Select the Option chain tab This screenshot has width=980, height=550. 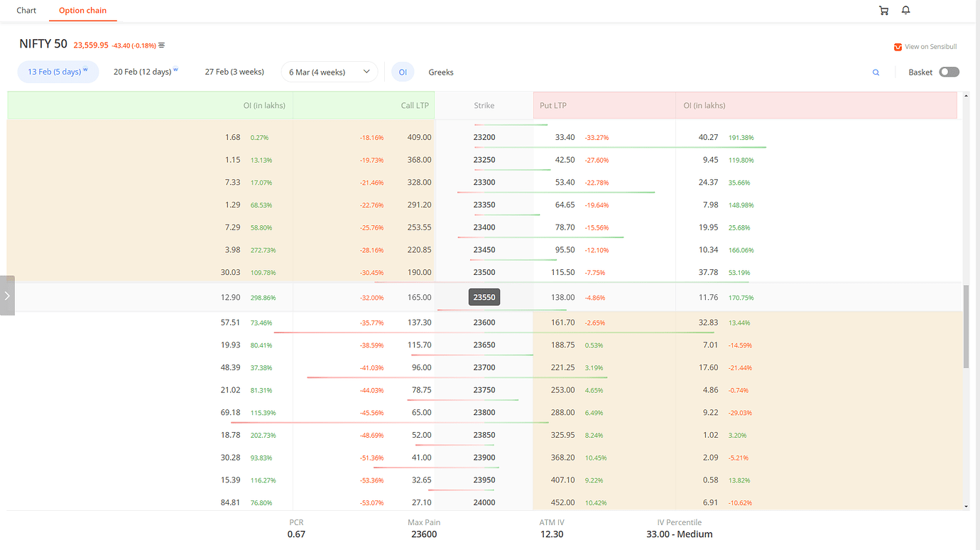coord(83,10)
